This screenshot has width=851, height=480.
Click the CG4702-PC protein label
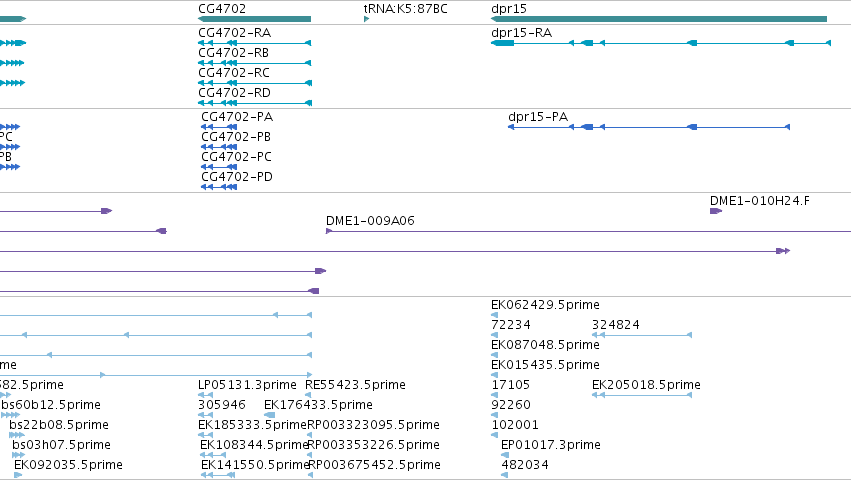point(237,157)
